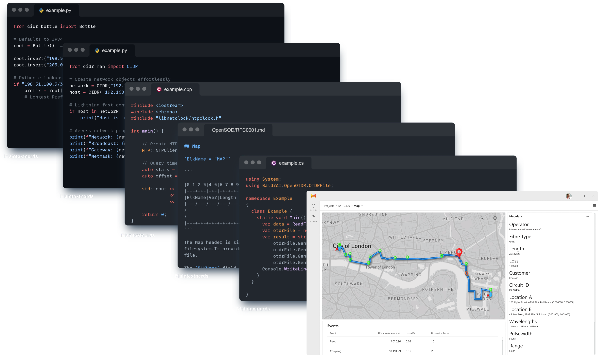Viewport: 607px width, 364px height.
Task: Click loss value 0.05 in Bend row
Action: coord(408,341)
